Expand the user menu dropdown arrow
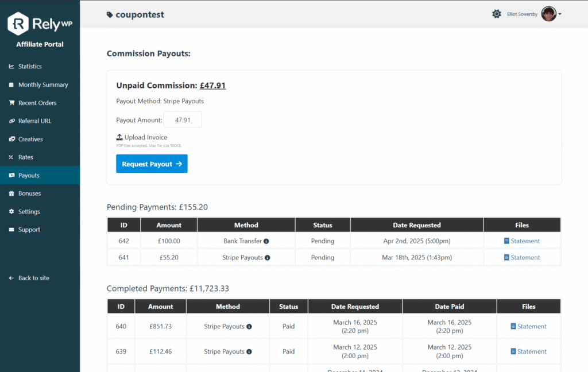The width and height of the screenshot is (588, 372). coord(560,14)
